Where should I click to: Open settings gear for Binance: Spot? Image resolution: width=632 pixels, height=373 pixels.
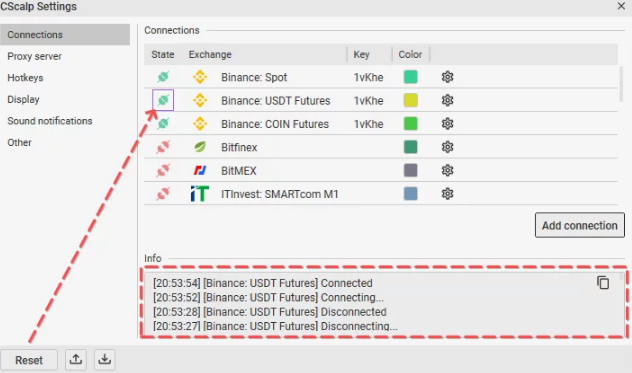[447, 77]
